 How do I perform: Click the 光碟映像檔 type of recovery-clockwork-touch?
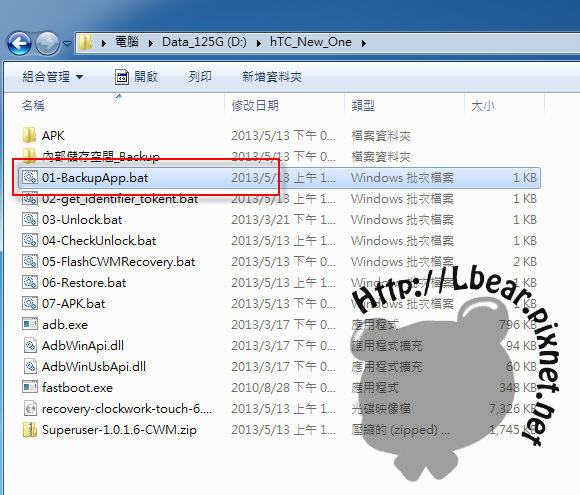[x=381, y=409]
